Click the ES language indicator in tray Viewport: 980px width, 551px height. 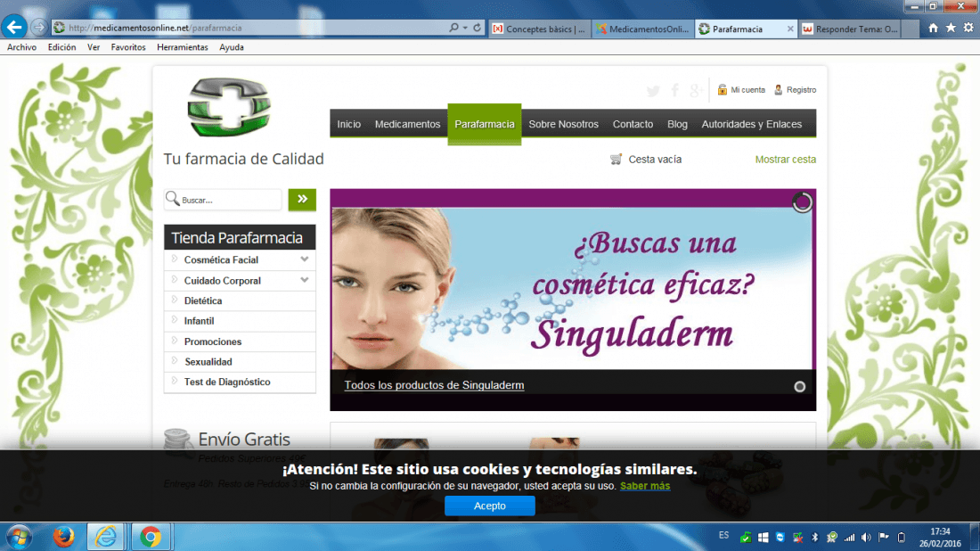pos(723,535)
